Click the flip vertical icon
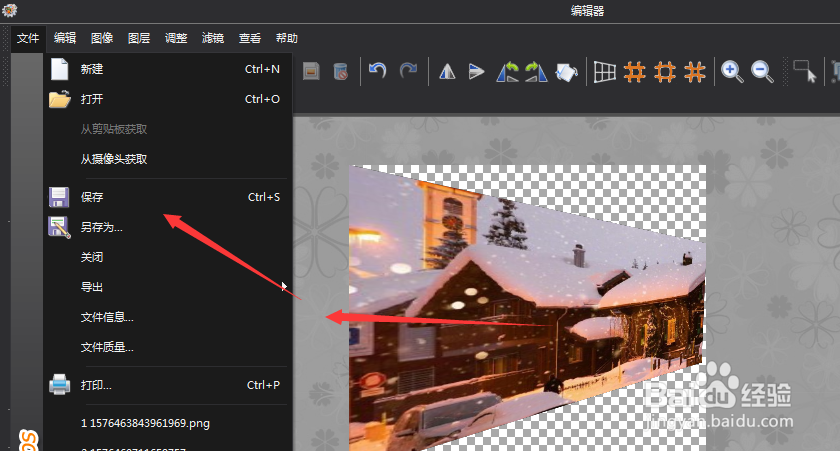This screenshot has height=451, width=840. [476, 71]
